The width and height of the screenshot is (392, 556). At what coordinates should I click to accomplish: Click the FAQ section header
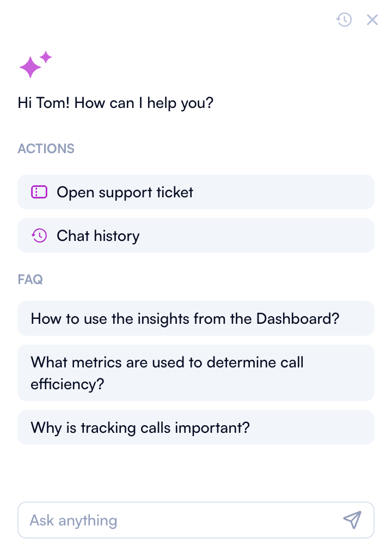[x=30, y=279]
